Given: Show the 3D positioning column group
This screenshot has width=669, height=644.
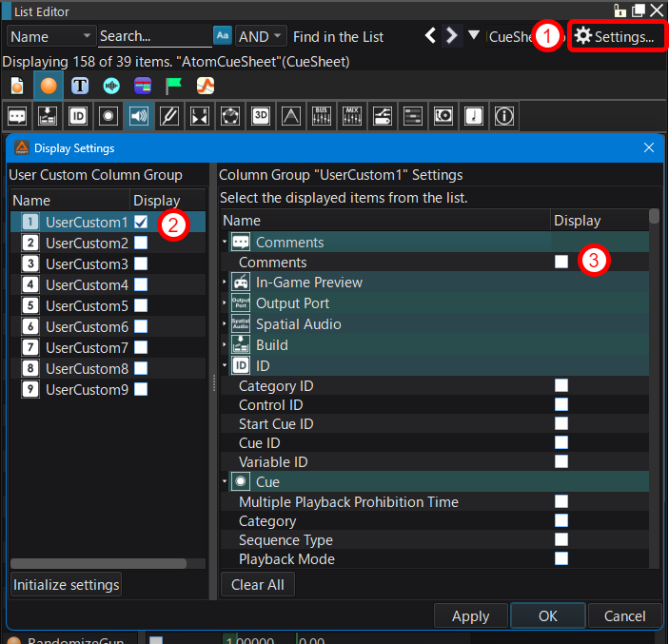Looking at the screenshot, I should coord(261,116).
